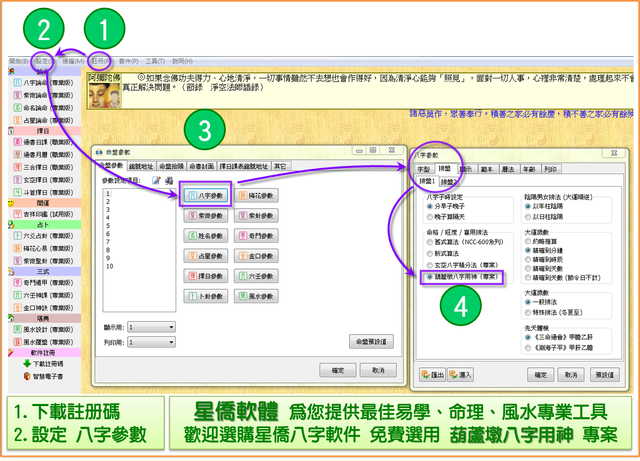Click the 命盤預設值 button

[372, 340]
